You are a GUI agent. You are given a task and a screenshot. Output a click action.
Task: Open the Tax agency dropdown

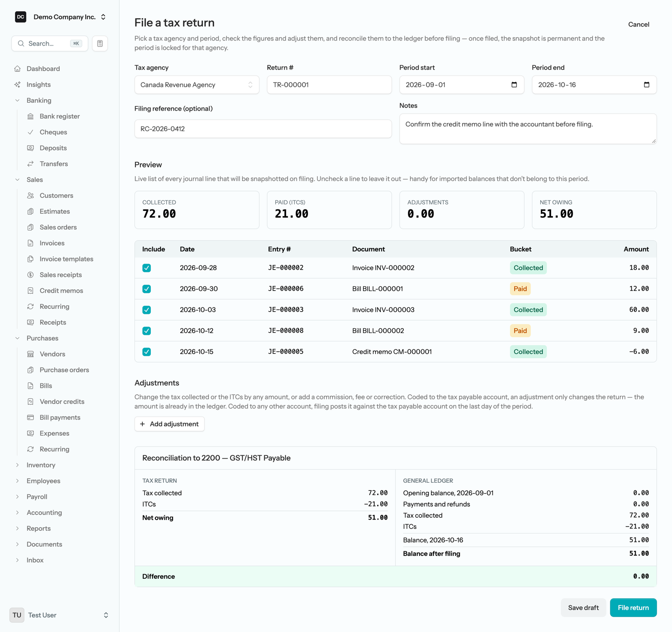coord(197,85)
